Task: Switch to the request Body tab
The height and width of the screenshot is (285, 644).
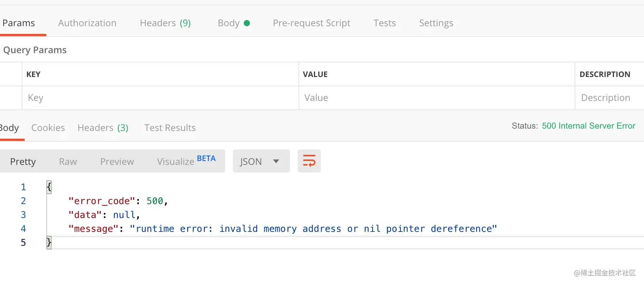Action: (x=234, y=23)
